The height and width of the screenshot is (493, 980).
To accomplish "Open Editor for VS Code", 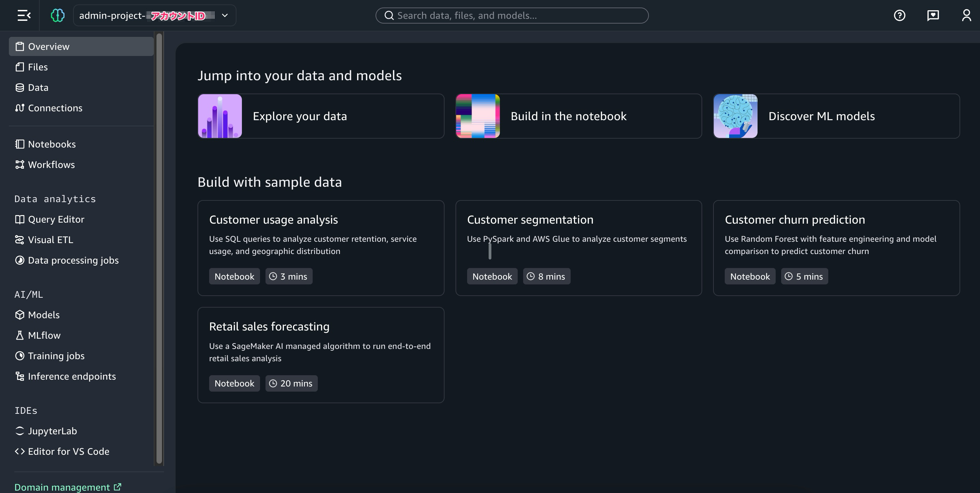I will click(68, 452).
